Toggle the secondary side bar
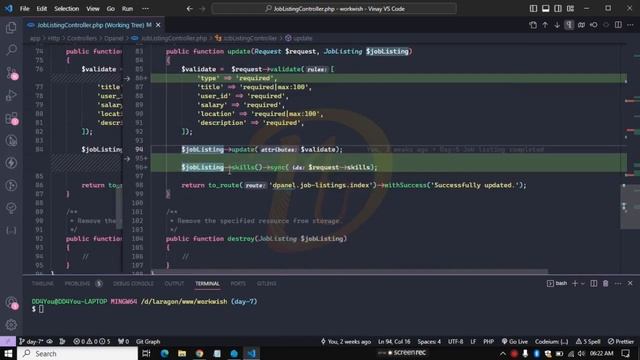The width and height of the screenshot is (640, 360). [x=558, y=9]
